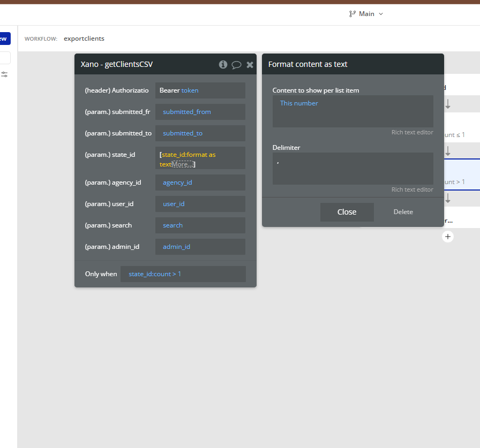Click the Delete button in Format content panel
This screenshot has width=480, height=448.
click(403, 212)
